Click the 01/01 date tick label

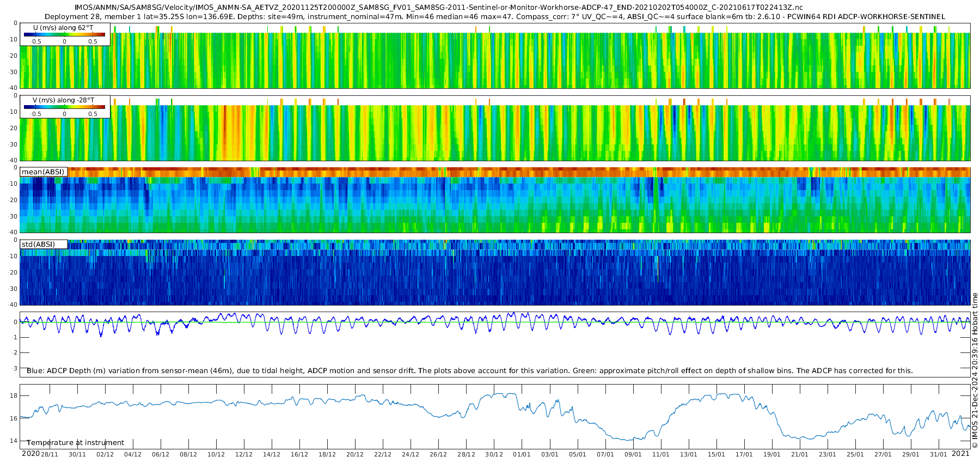coord(522,455)
